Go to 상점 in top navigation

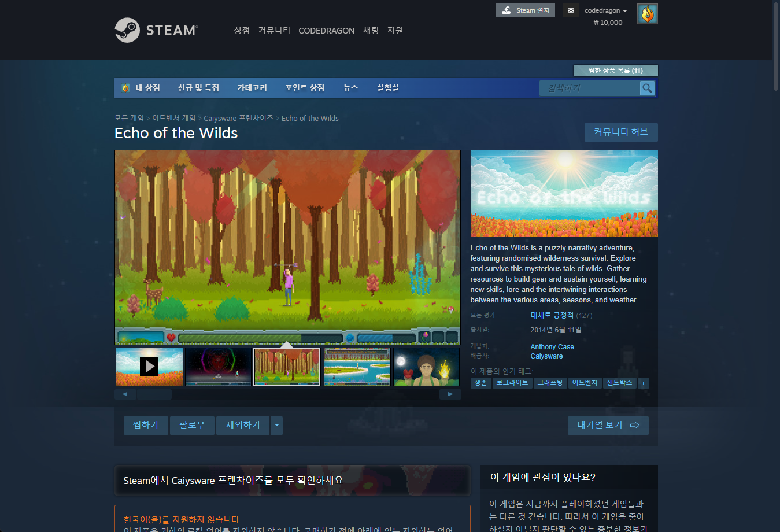click(x=242, y=30)
